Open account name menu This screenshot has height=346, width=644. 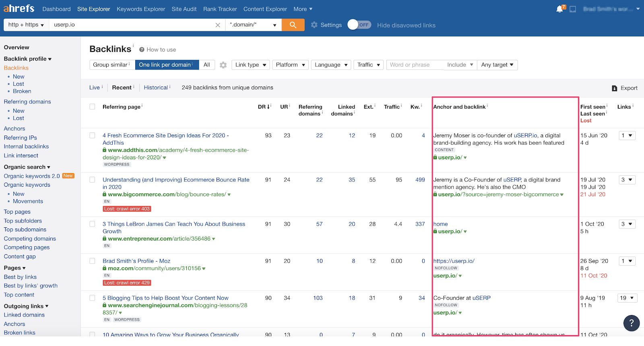pyautogui.click(x=611, y=9)
